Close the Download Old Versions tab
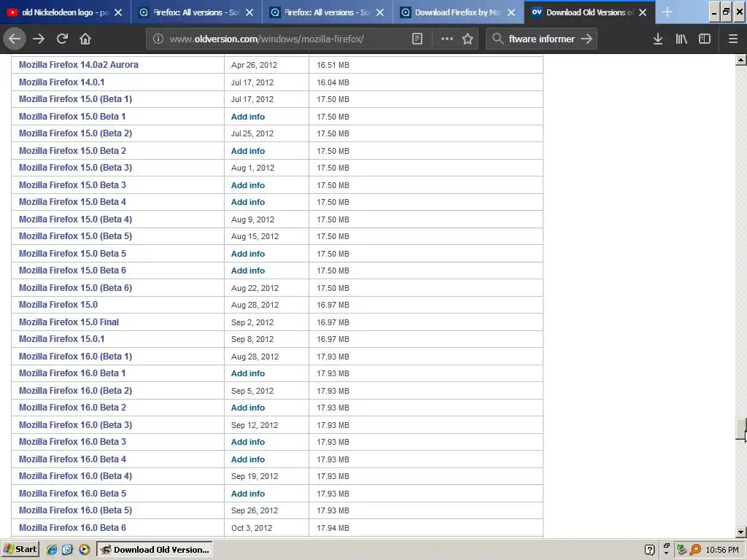Viewport: 747px width, 560px height. point(643,12)
